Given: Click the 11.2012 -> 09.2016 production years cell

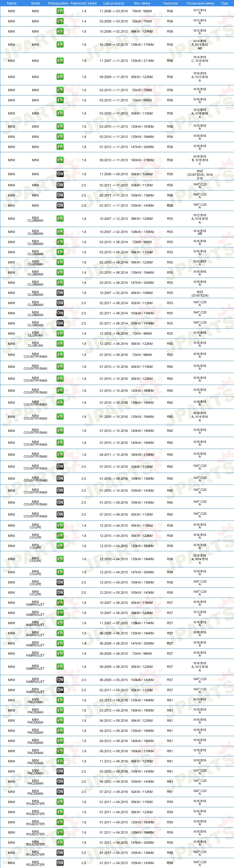Looking at the screenshot, I should [x=114, y=761].
